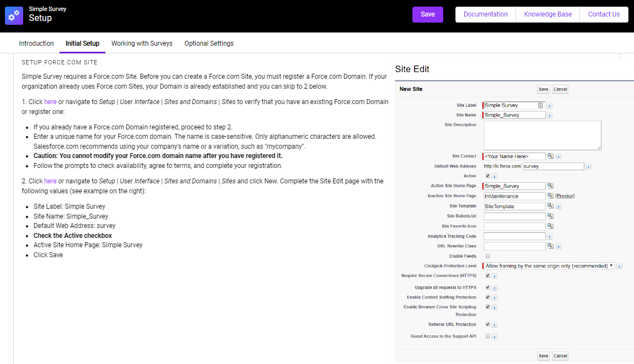Click info icon for Browser Cross Site Scripting Protection

coord(495,307)
